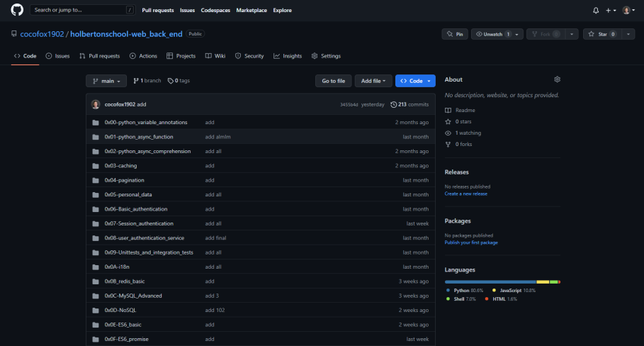Viewport: 644px width, 346px height.
Task: Open the notifications bell
Action: [596, 10]
